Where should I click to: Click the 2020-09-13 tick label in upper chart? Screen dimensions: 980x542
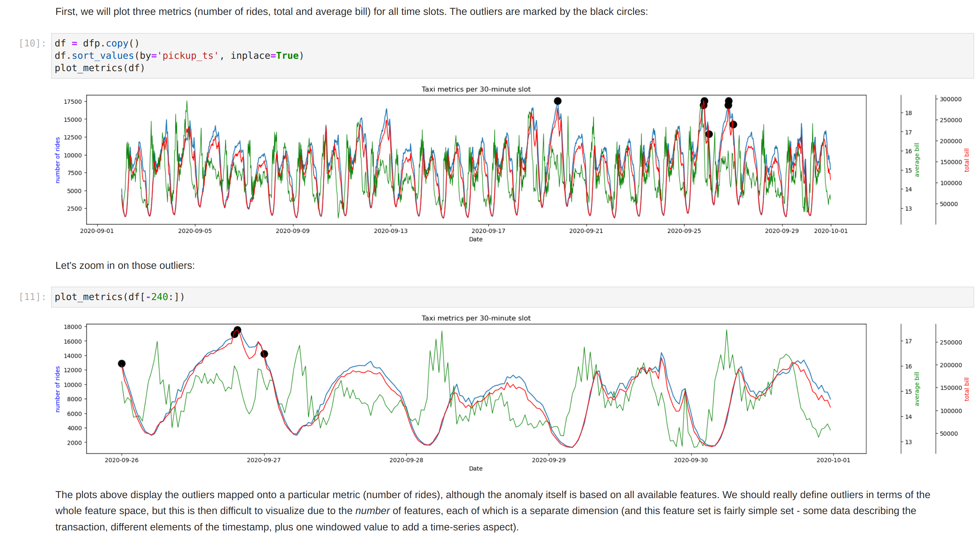(390, 231)
